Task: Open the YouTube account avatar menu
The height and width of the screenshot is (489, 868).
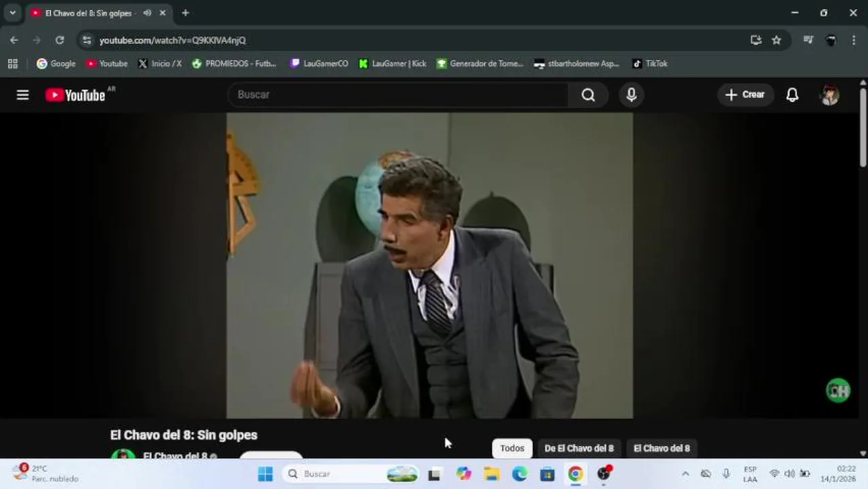Action: click(x=829, y=95)
